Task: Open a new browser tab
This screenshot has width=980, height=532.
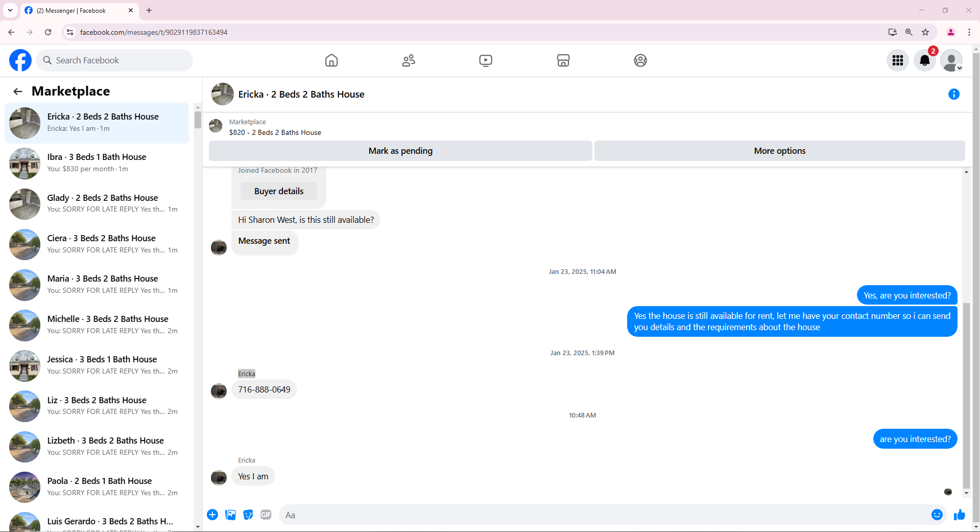Action: (x=149, y=10)
